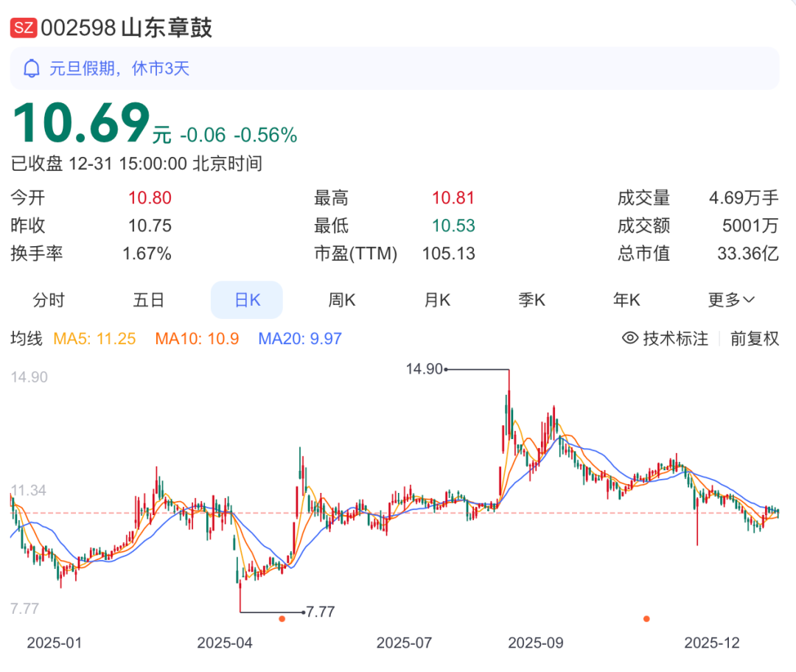Select the 日K chart tab

click(x=247, y=300)
